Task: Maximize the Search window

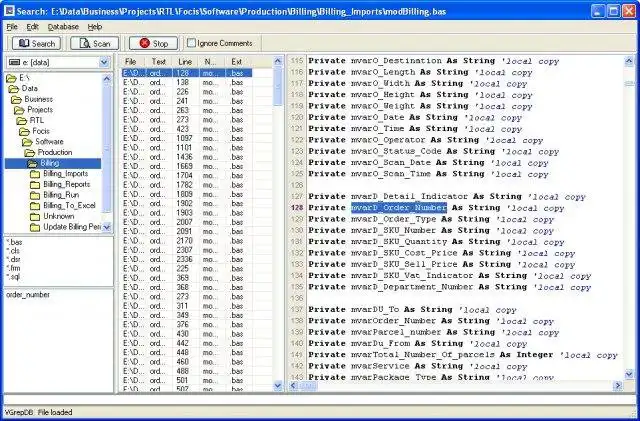Action: 613,11
